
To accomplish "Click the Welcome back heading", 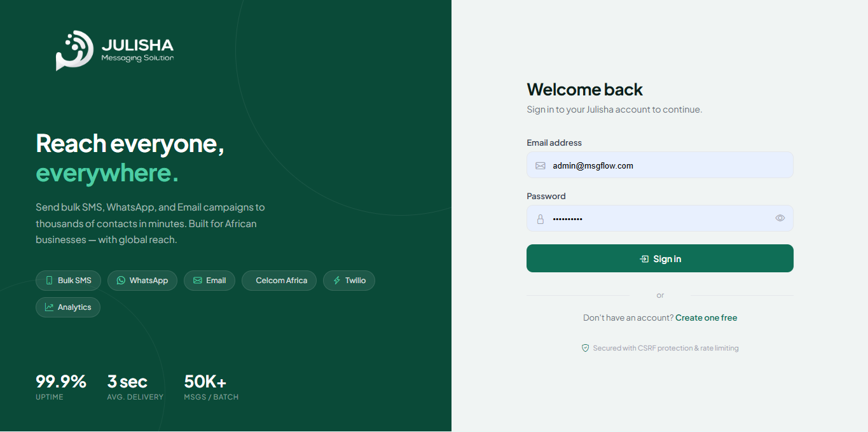I will click(x=585, y=89).
